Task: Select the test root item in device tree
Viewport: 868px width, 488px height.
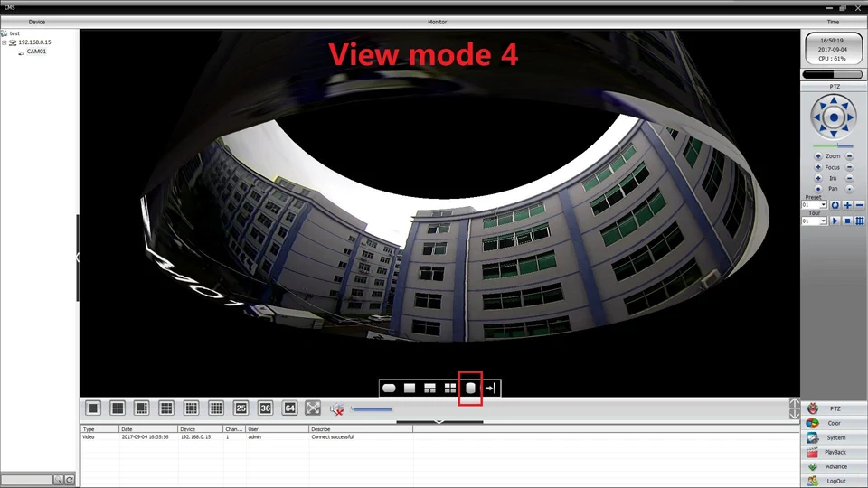Action: (14, 33)
